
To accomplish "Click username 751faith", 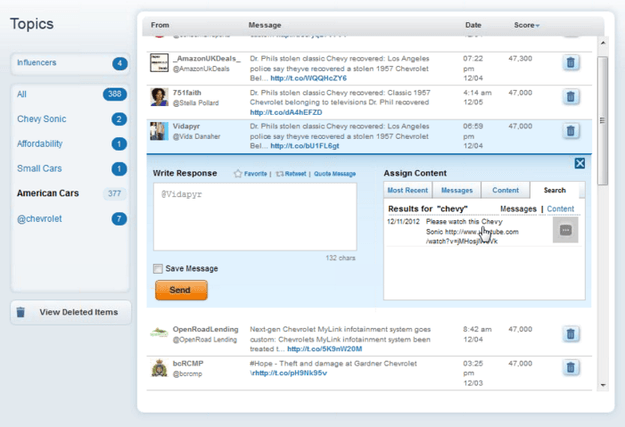I will 187,92.
